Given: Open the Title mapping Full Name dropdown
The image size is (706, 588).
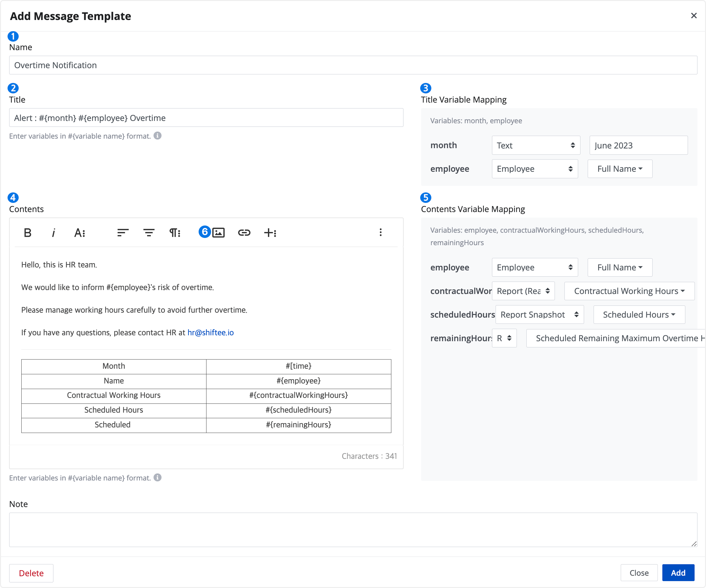Looking at the screenshot, I should click(x=619, y=169).
